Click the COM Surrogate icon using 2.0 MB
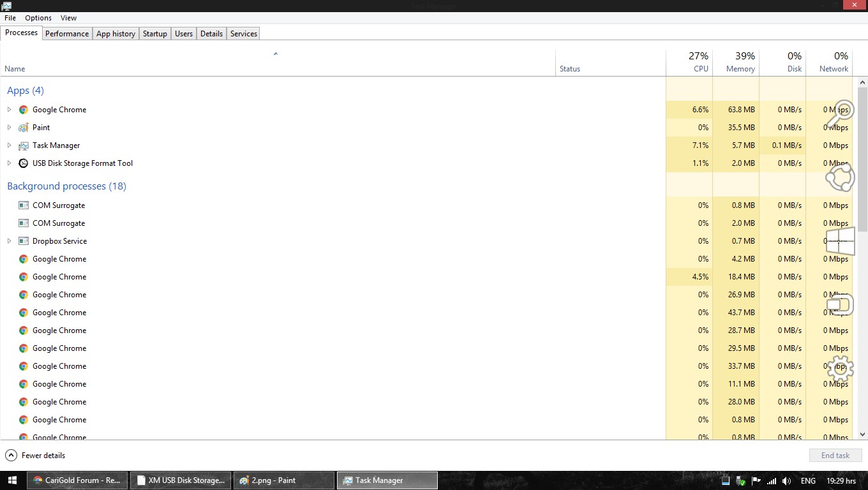 [24, 223]
